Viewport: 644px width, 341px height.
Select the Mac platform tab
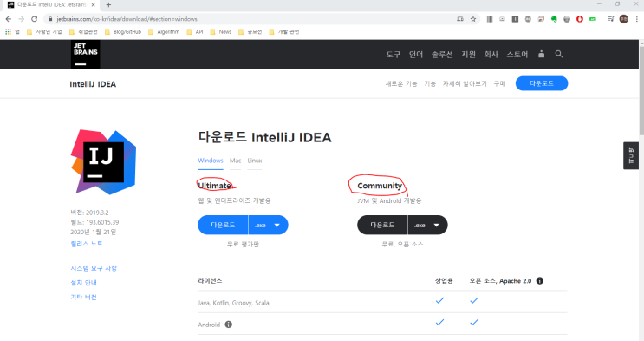[235, 161]
